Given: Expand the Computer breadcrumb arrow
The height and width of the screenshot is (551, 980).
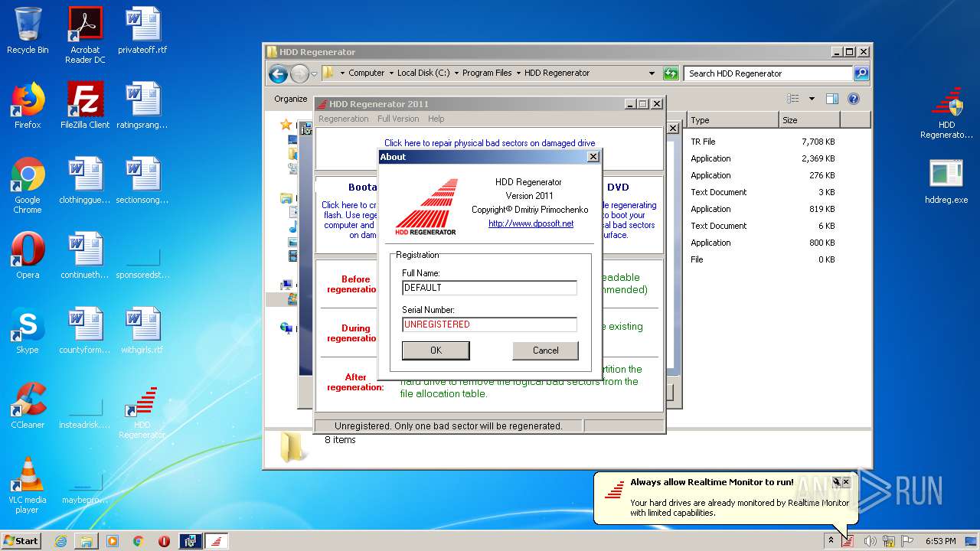Looking at the screenshot, I should pos(390,73).
